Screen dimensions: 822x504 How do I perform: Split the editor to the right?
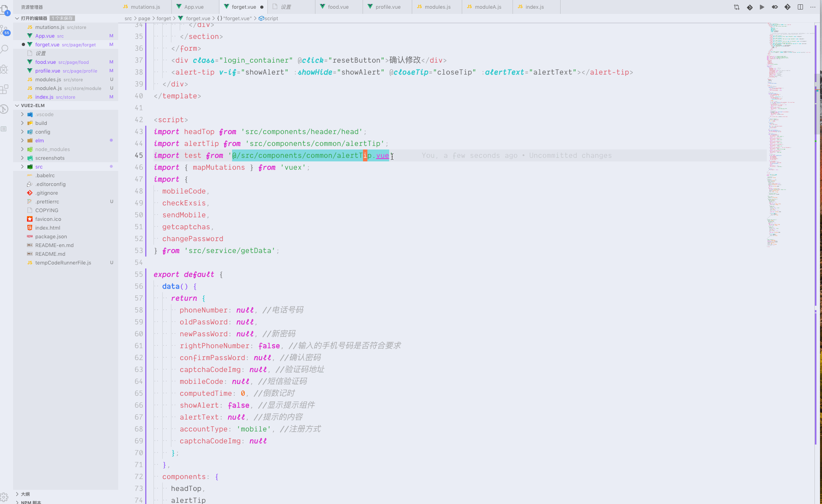click(800, 7)
